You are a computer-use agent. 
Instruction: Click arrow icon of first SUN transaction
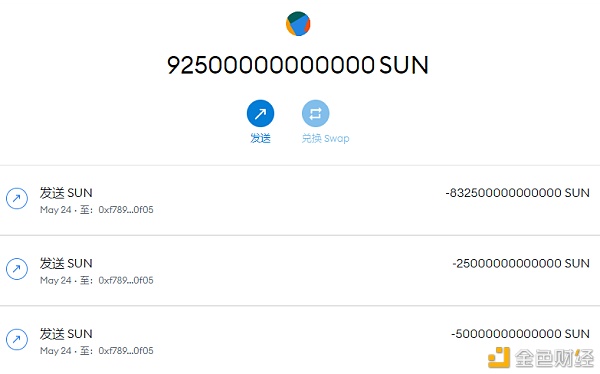pos(17,198)
